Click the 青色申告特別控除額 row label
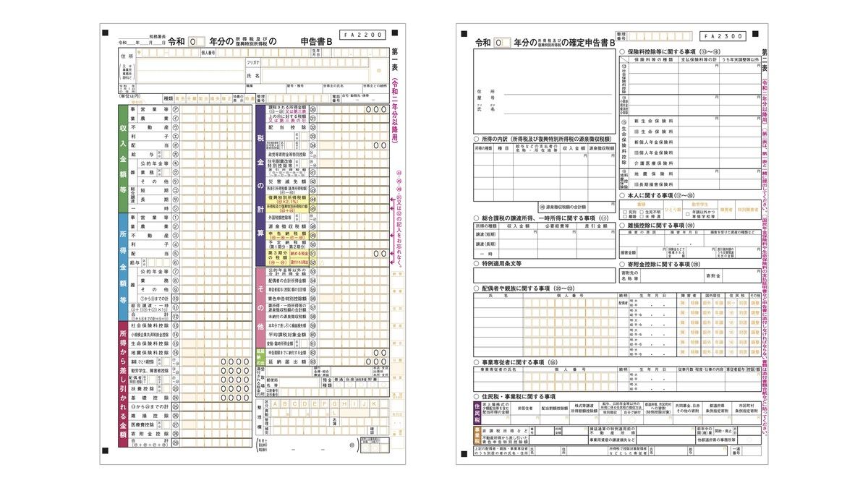This screenshot has height=488, width=868. coord(287,298)
